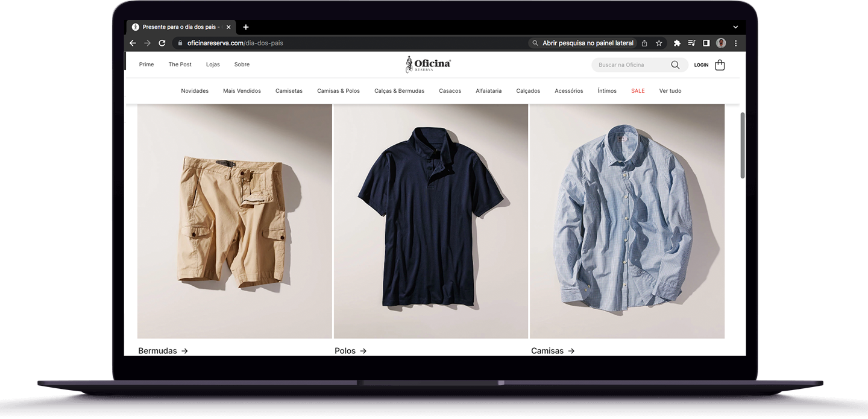Click the padlock site info icon
The height and width of the screenshot is (419, 868).
[180, 43]
